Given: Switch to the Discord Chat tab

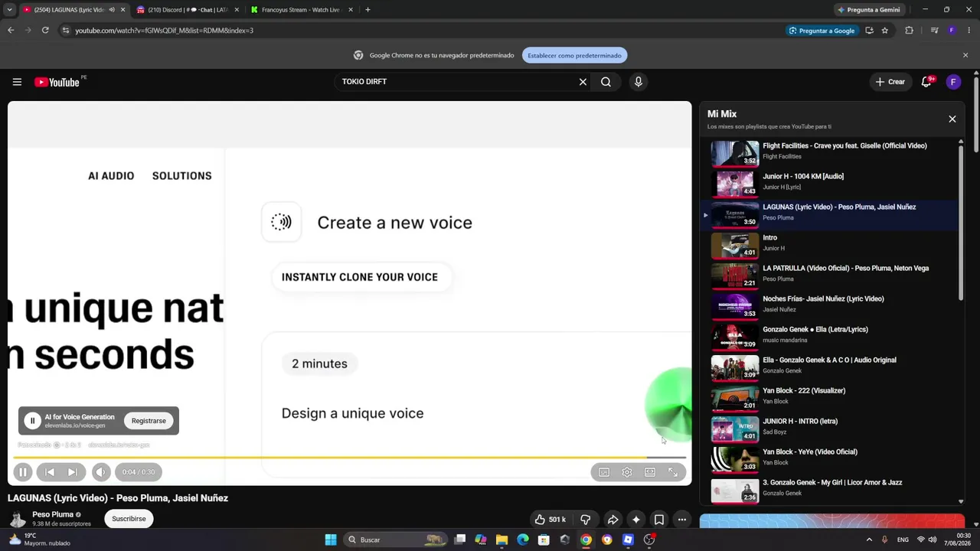Looking at the screenshot, I should tap(188, 10).
